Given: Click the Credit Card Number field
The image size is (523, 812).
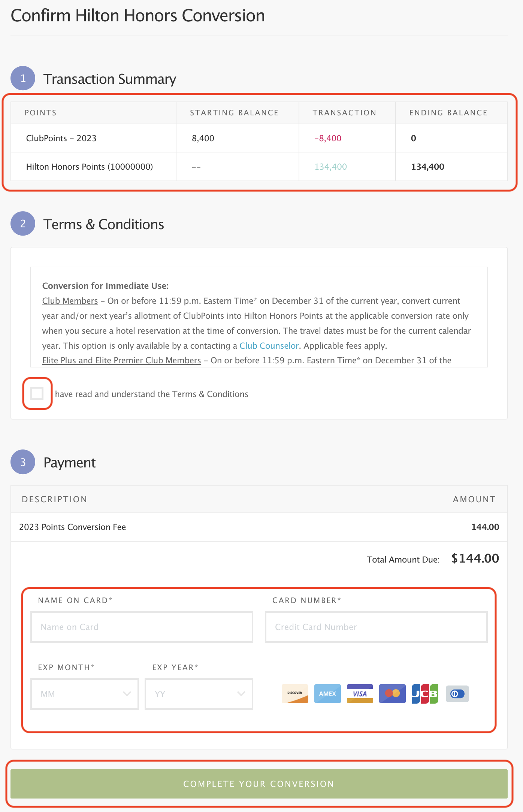Looking at the screenshot, I should (x=376, y=627).
